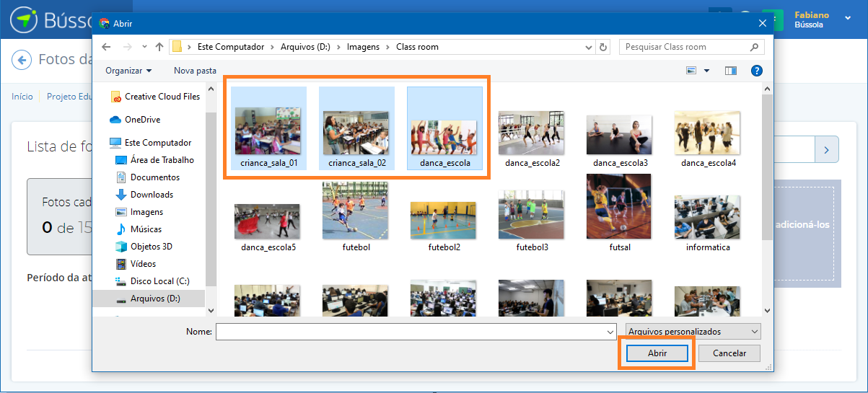Open Músicas in the sidebar
Viewport: 868px width, 393px height.
pyautogui.click(x=139, y=229)
